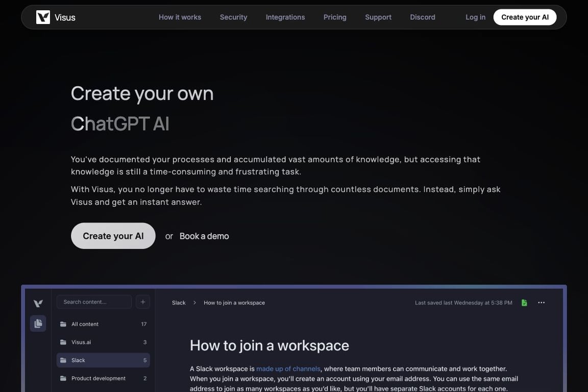Click the Slack folder icon
Screen dimensions: 588x392
pos(63,360)
